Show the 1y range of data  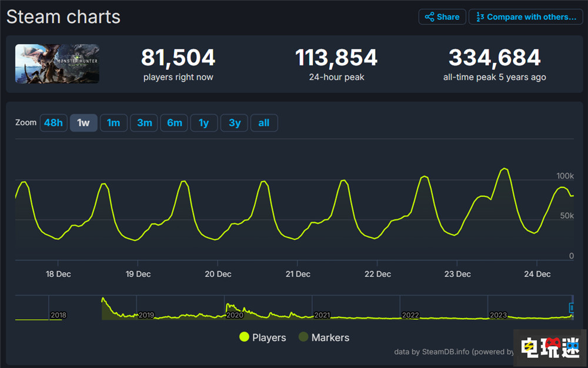click(x=203, y=123)
